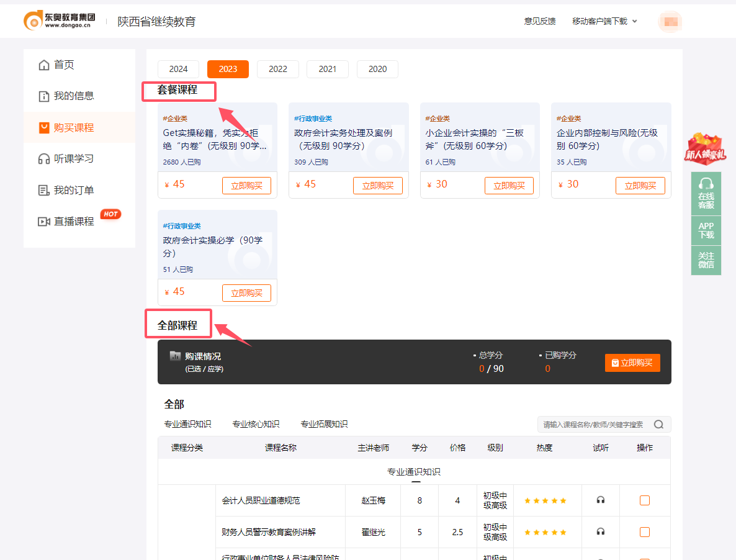Screen dimensions: 736x560
Task: Open 直播课程 marked with HOT badge
Action: pos(70,221)
